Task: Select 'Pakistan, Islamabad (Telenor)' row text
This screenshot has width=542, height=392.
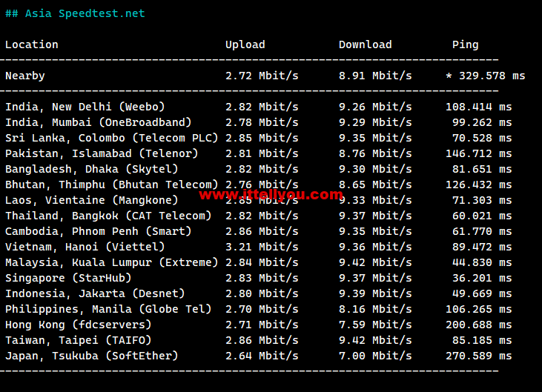Action: tap(102, 153)
